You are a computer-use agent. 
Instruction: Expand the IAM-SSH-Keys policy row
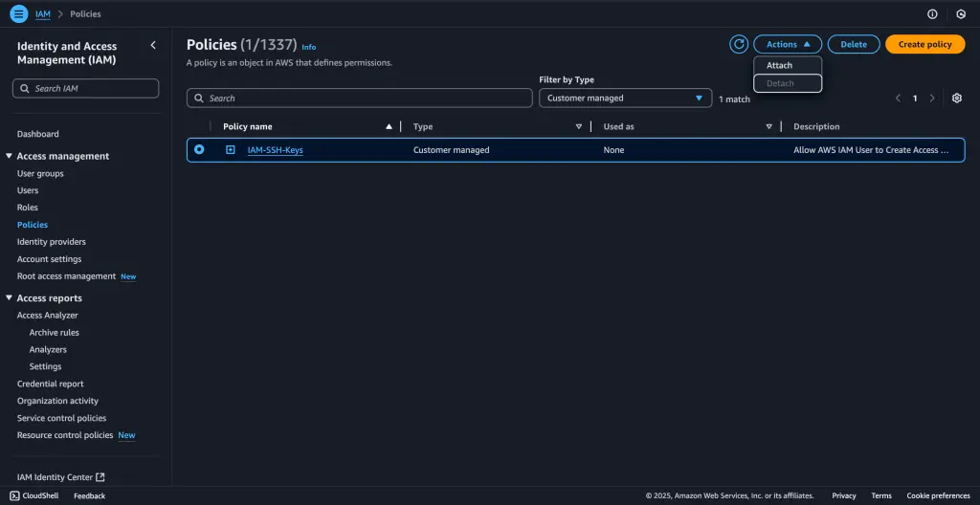[230, 150]
